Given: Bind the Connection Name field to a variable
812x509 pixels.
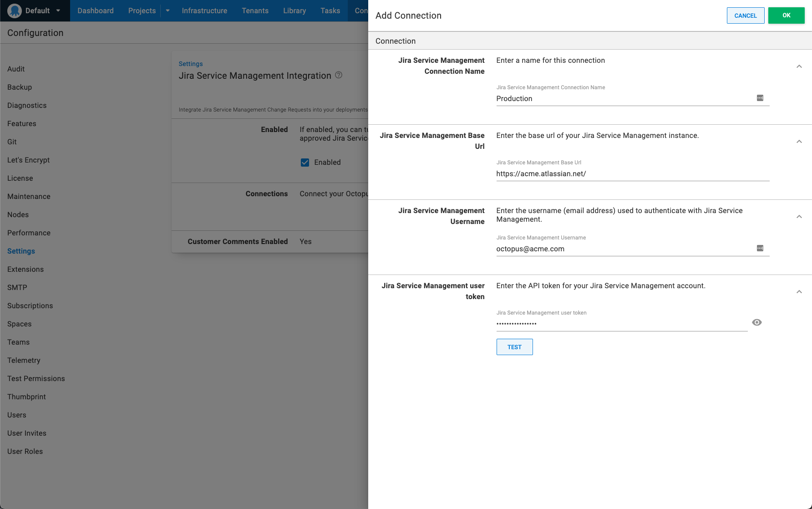Looking at the screenshot, I should tap(760, 98).
